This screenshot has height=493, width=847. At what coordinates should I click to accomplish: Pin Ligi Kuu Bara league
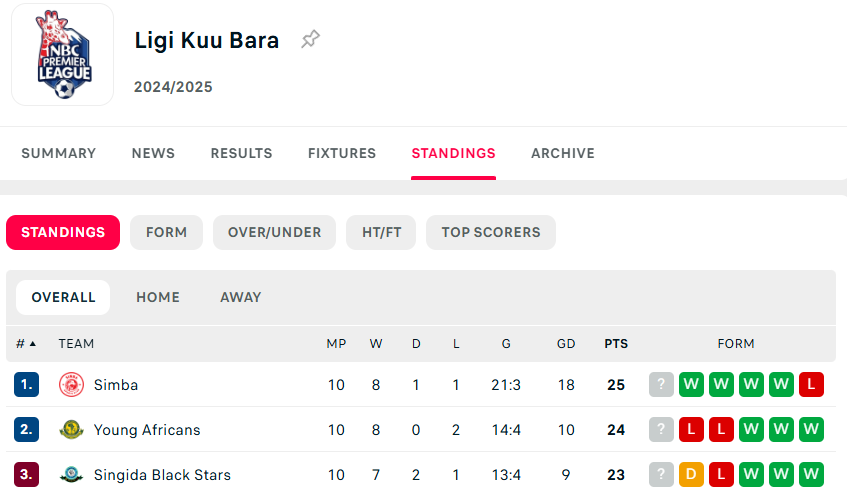pos(311,40)
